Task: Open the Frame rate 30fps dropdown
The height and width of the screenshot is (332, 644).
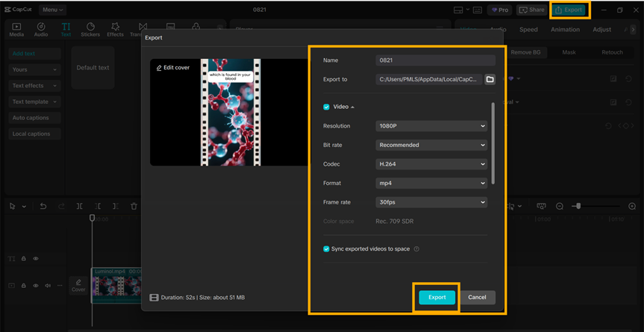Action: pos(431,202)
